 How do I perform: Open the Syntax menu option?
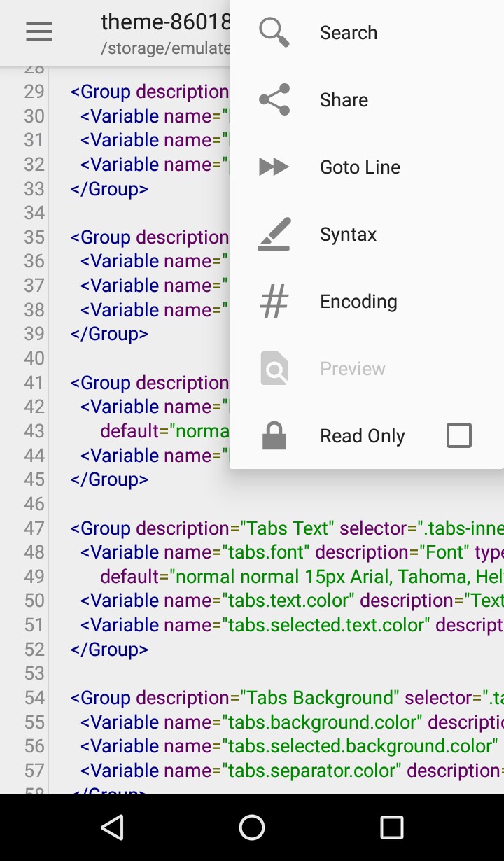348,234
